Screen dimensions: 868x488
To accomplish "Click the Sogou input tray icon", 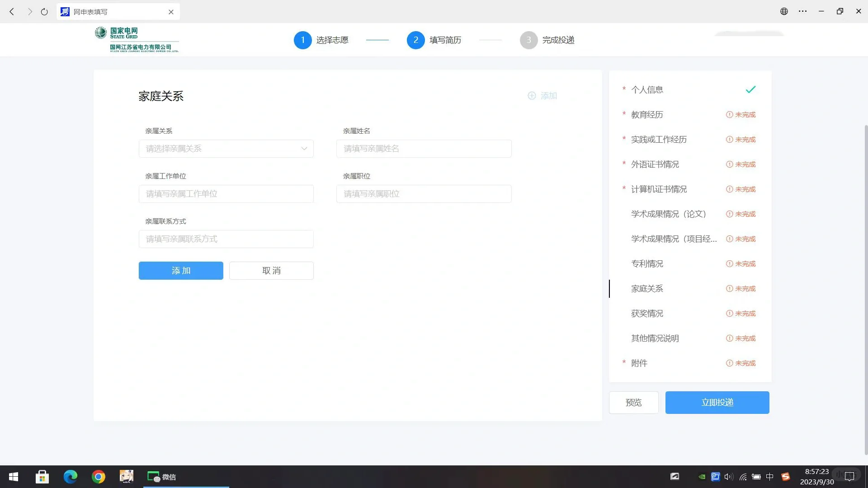I will click(786, 477).
